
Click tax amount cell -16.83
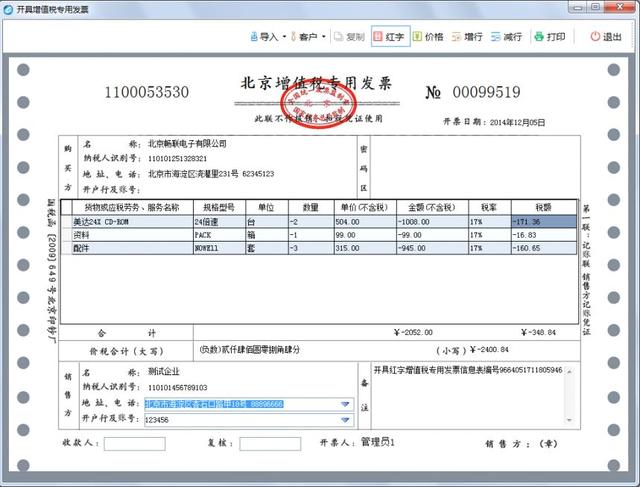544,235
